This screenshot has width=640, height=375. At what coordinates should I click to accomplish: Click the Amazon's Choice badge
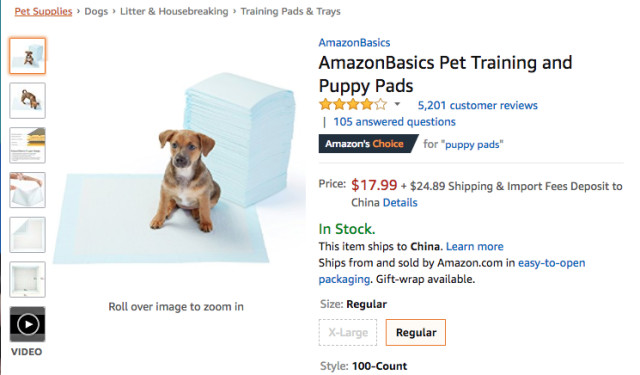pyautogui.click(x=368, y=144)
